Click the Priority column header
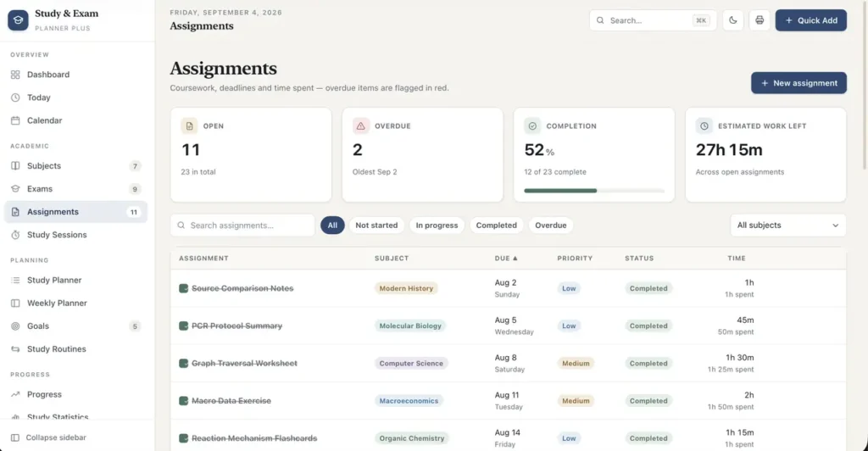This screenshot has width=868, height=451. (x=575, y=259)
